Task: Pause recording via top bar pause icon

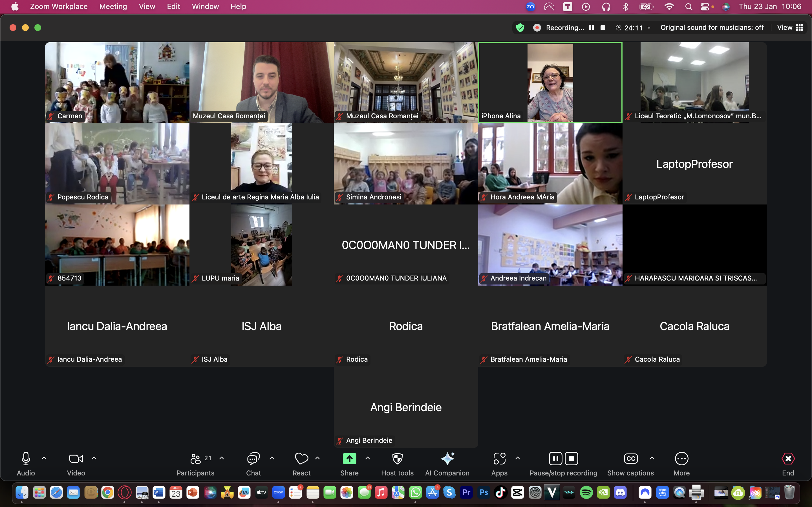Action: [592, 28]
